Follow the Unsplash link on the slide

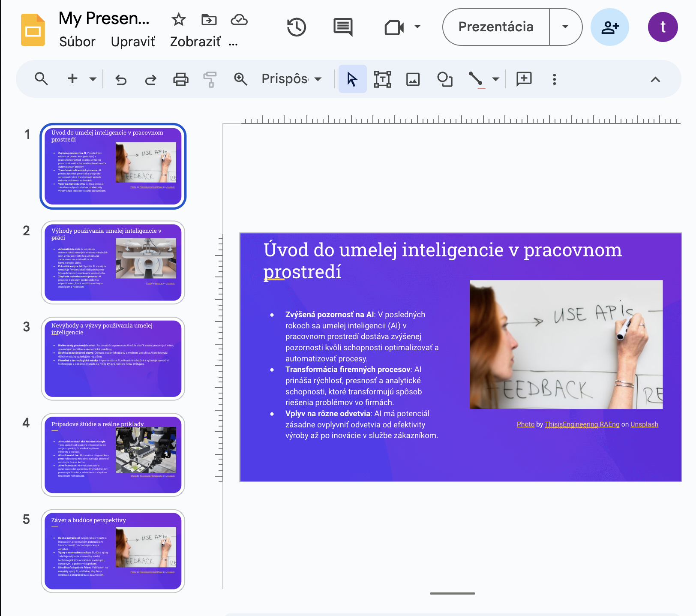tap(644, 424)
